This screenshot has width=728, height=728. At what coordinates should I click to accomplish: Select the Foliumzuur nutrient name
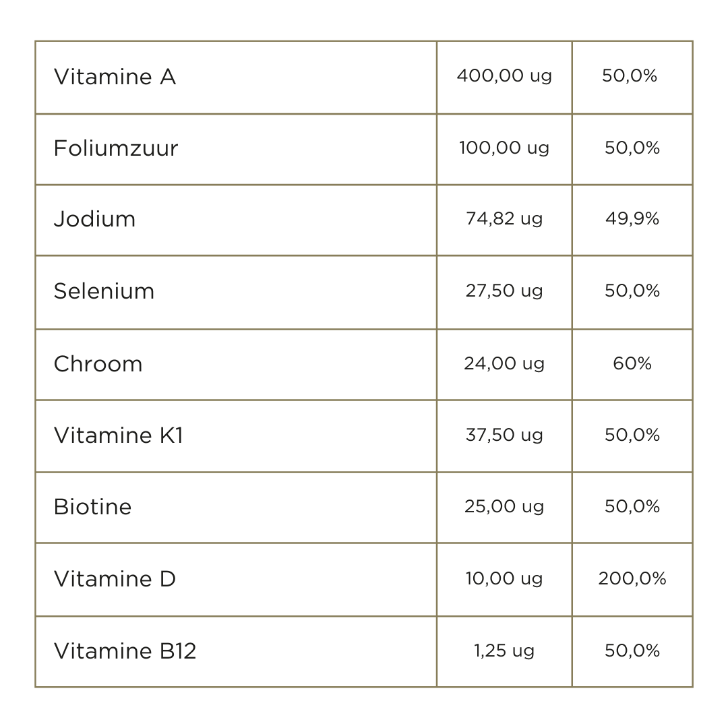click(116, 148)
